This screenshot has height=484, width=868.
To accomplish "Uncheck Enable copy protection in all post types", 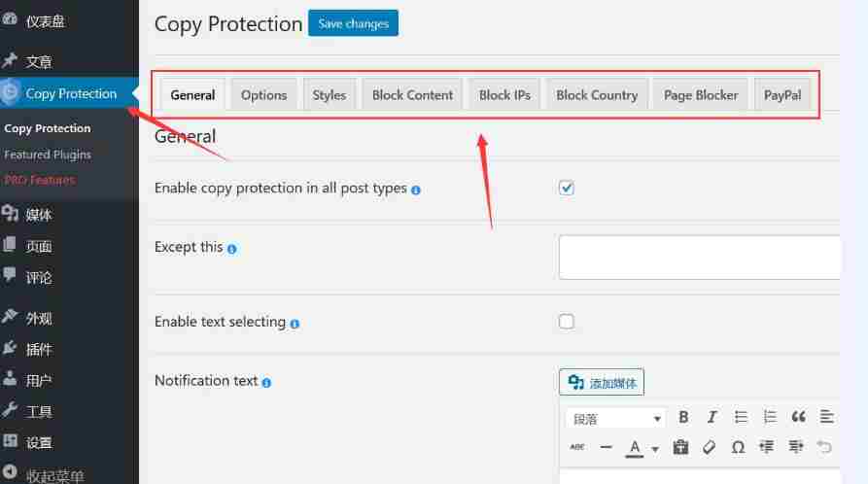I will pos(567,188).
